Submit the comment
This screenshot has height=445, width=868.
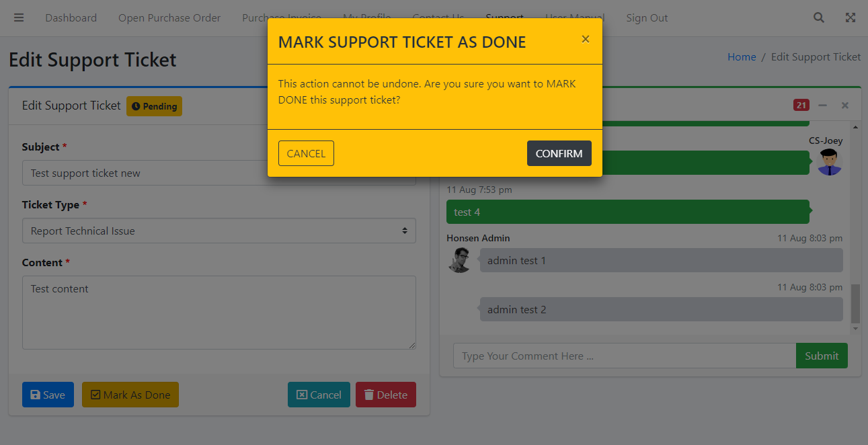[822, 356]
